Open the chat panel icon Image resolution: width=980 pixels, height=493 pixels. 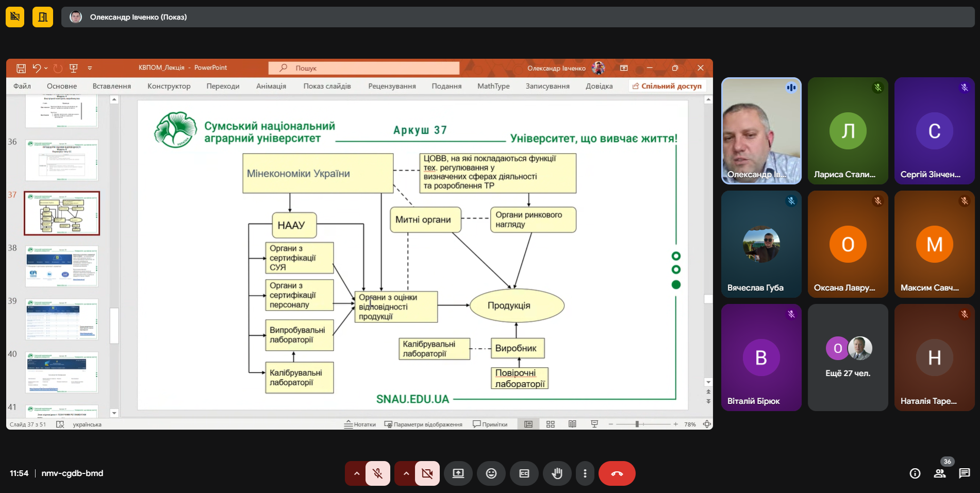(964, 473)
